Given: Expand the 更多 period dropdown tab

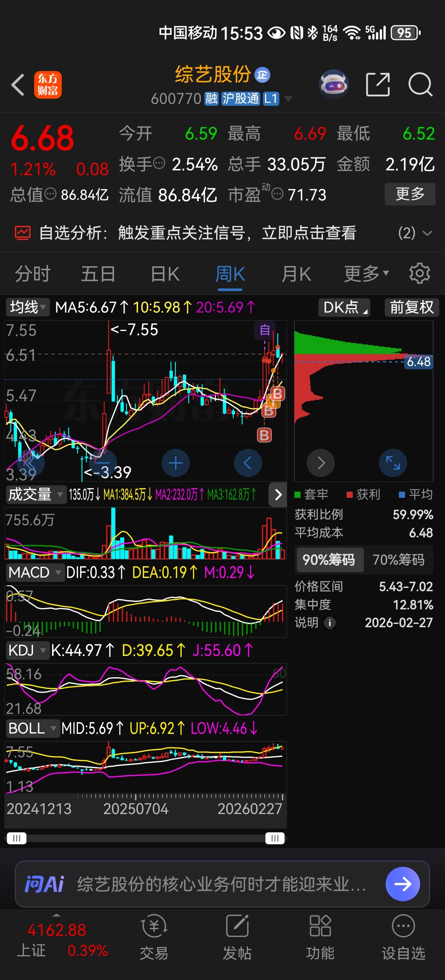Looking at the screenshot, I should 366,274.
